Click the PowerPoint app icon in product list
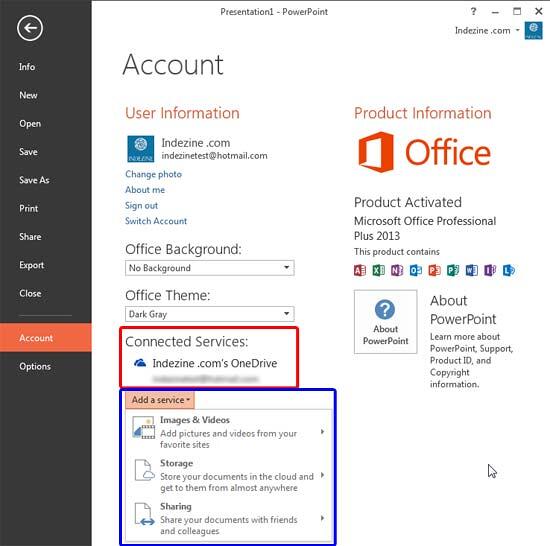 [434, 270]
